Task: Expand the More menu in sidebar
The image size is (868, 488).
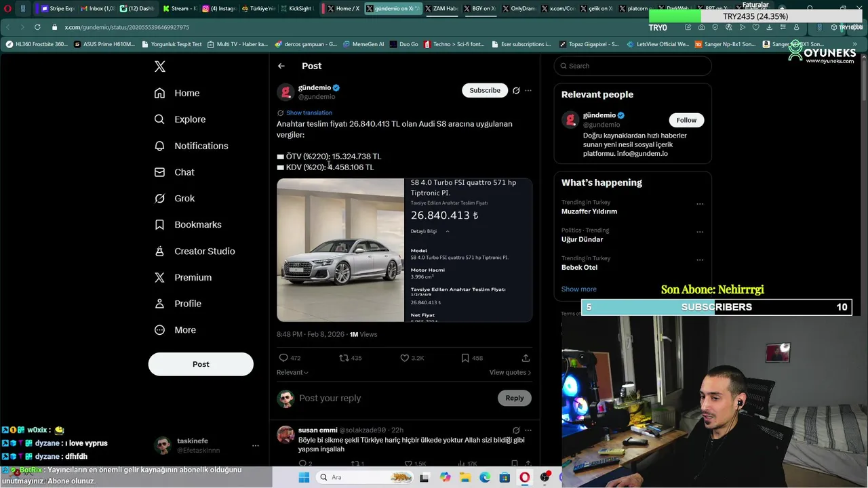Action: tap(175, 330)
